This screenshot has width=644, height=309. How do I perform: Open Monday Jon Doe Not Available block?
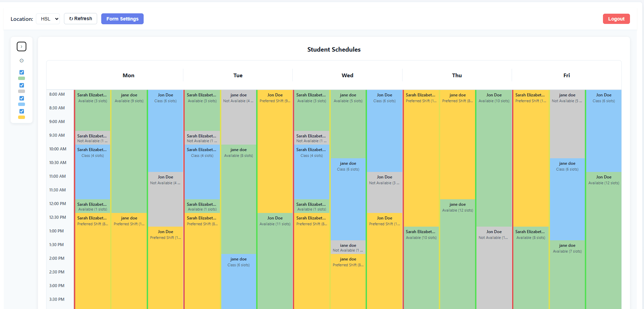click(x=166, y=199)
